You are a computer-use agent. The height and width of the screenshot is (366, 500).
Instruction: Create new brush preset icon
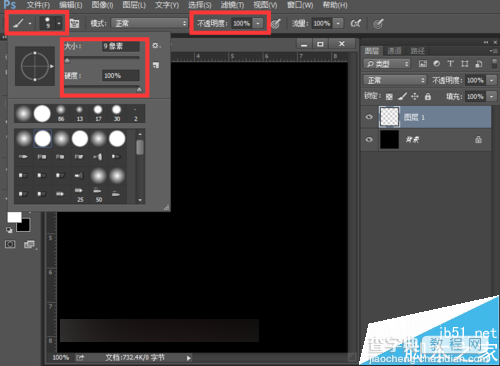click(156, 65)
